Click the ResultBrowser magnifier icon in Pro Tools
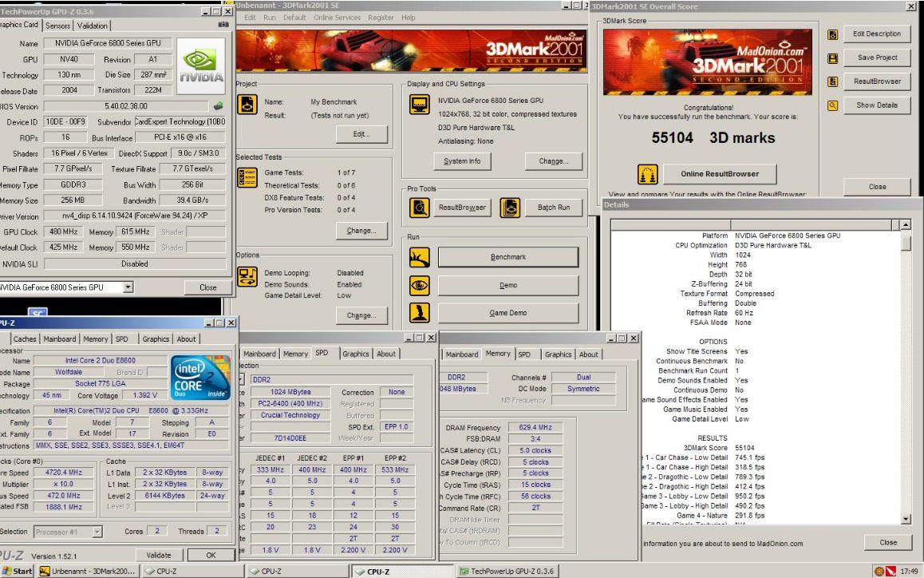924x578 pixels. 420,208
